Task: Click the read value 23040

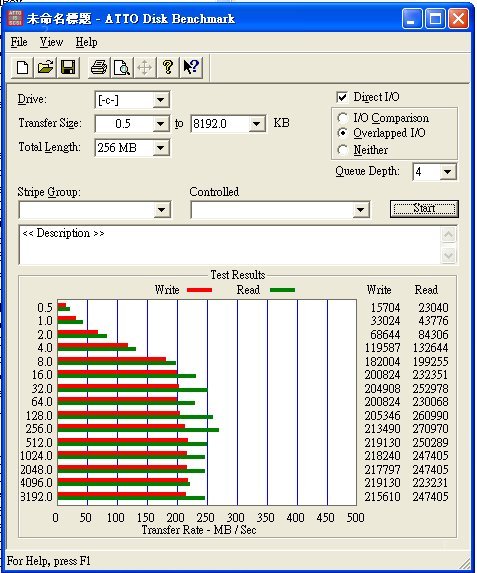Action: pos(433,308)
